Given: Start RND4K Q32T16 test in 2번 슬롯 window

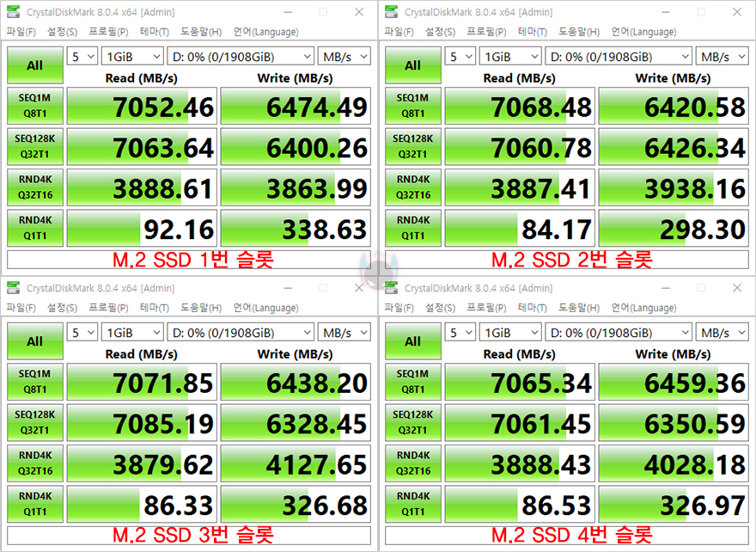Looking at the screenshot, I should [412, 187].
